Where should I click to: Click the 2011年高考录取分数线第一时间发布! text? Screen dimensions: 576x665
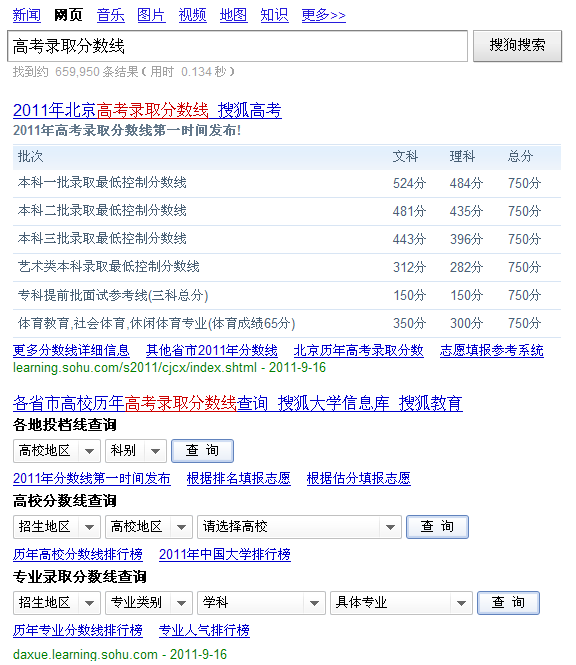click(x=127, y=130)
